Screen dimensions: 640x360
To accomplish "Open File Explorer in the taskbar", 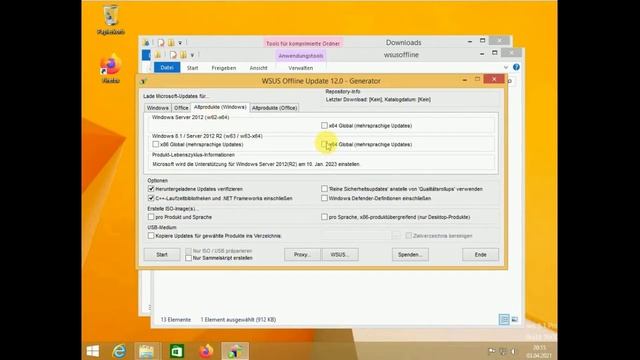I will pyautogui.click(x=147, y=351).
